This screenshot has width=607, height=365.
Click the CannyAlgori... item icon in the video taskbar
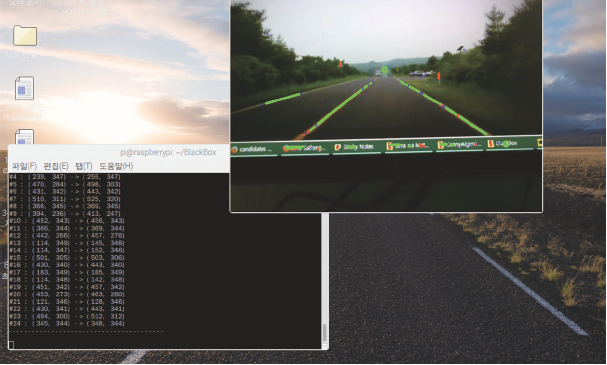click(441, 145)
